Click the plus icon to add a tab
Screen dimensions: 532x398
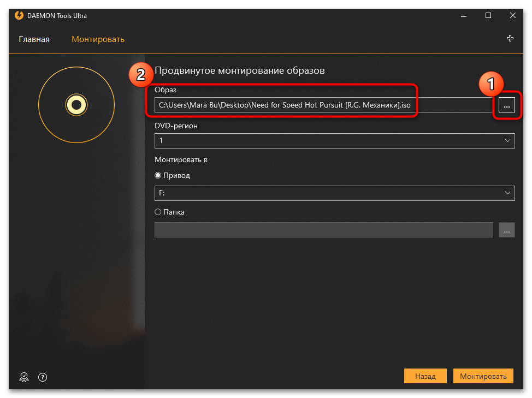510,38
